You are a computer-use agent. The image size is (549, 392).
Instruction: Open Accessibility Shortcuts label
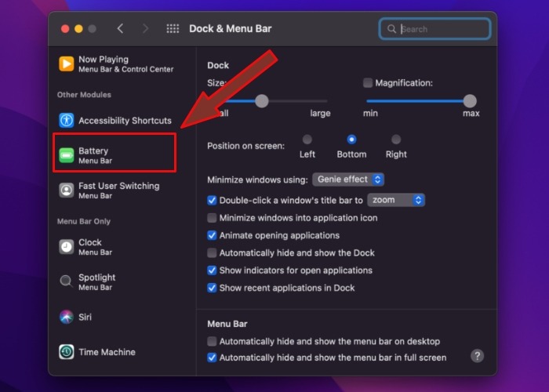[x=125, y=121]
